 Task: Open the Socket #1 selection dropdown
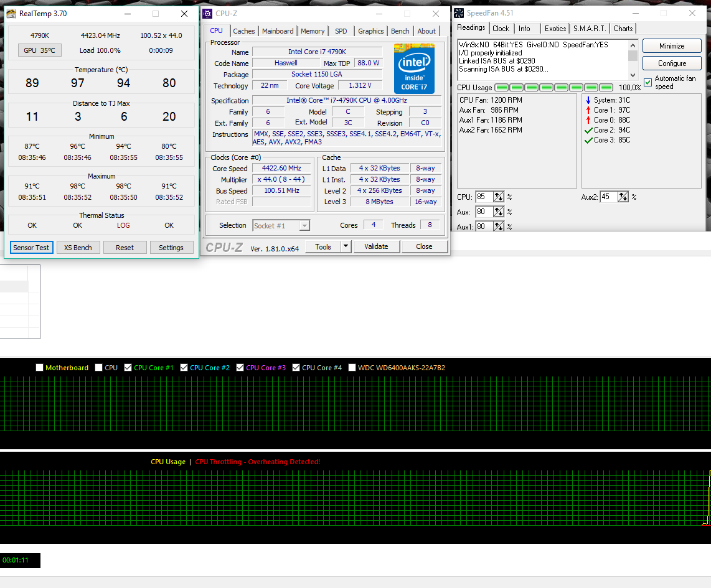pyautogui.click(x=304, y=226)
